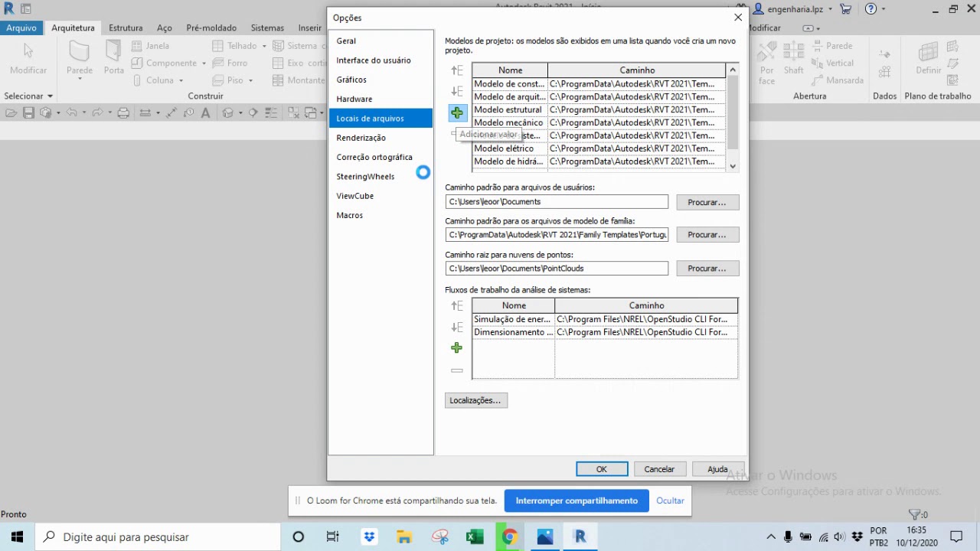Select Geral in Opções sidebar
The image size is (980, 551).
(x=381, y=41)
